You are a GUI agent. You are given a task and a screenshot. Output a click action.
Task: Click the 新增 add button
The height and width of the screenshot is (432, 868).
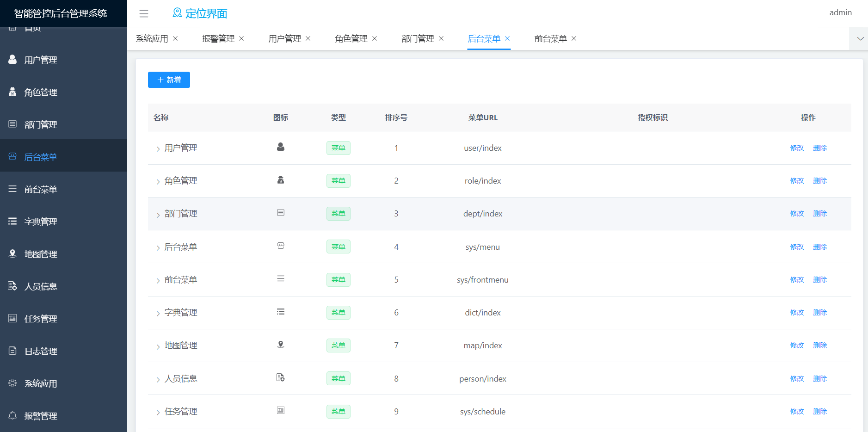pyautogui.click(x=169, y=80)
